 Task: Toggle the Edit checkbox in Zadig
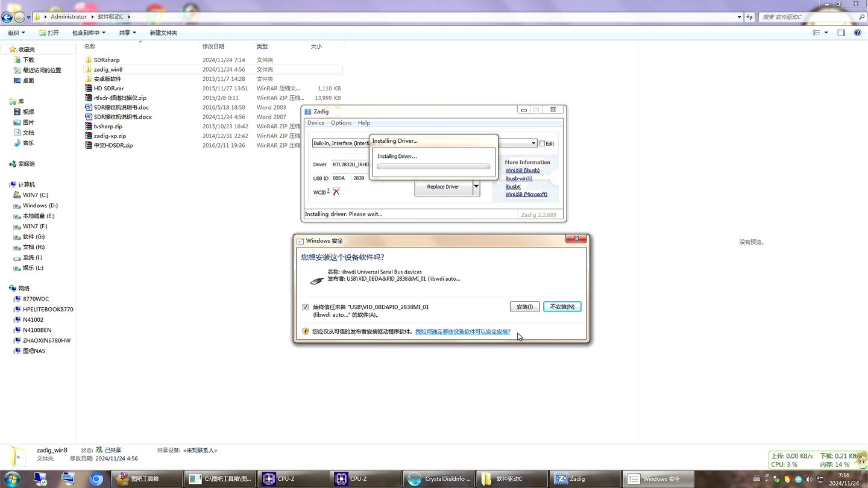click(542, 143)
